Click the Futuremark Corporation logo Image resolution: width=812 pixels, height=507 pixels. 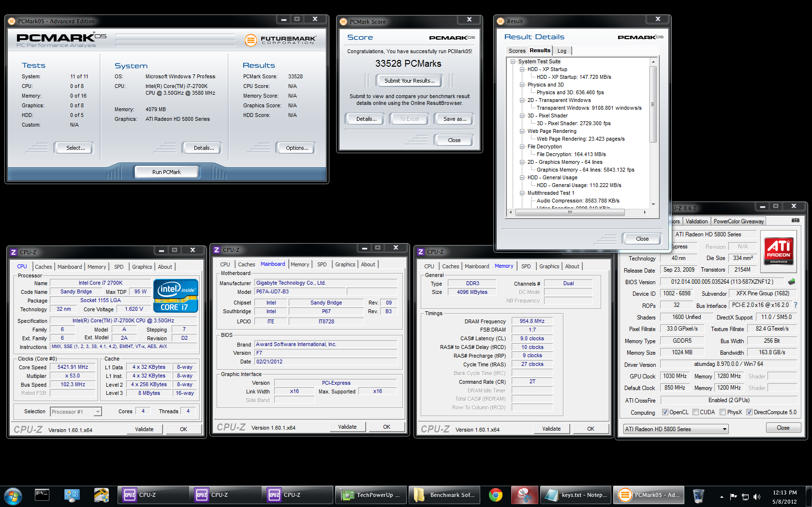281,40
